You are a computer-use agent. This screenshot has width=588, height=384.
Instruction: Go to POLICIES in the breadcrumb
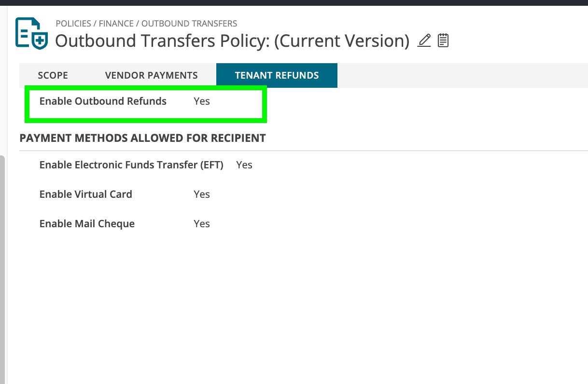73,23
